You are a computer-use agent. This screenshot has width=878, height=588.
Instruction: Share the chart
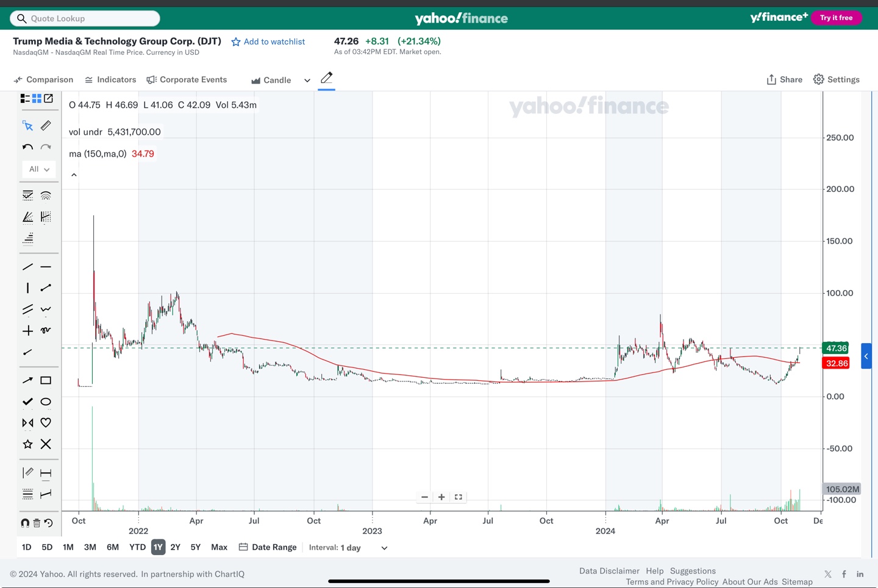[785, 80]
